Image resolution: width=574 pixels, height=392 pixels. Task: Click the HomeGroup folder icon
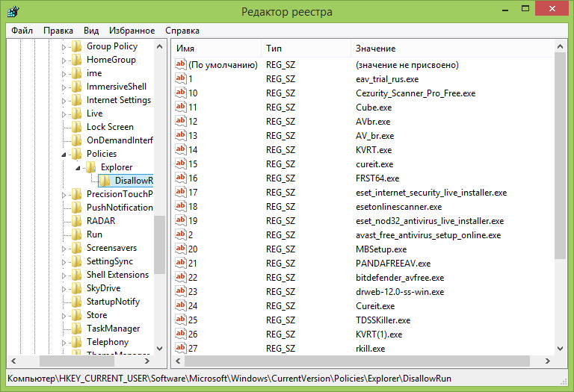tap(77, 60)
